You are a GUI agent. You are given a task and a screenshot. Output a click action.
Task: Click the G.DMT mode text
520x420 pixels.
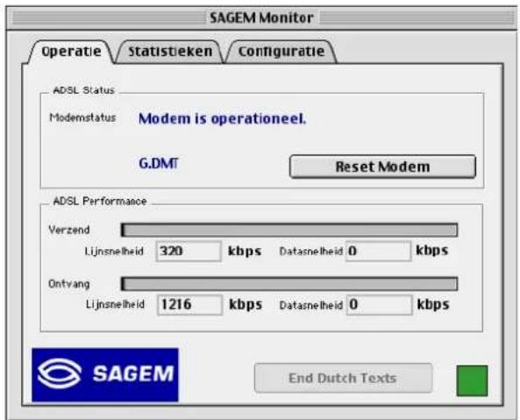159,163
